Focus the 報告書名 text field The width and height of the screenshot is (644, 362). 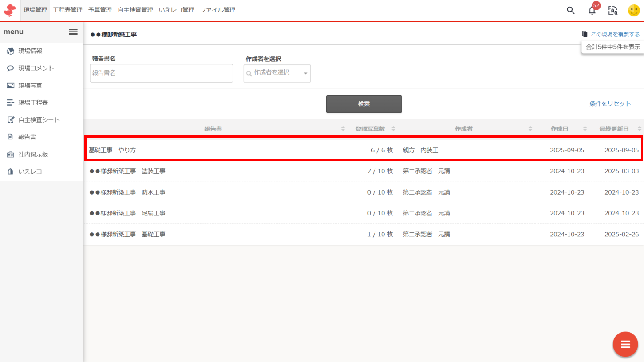(x=162, y=73)
